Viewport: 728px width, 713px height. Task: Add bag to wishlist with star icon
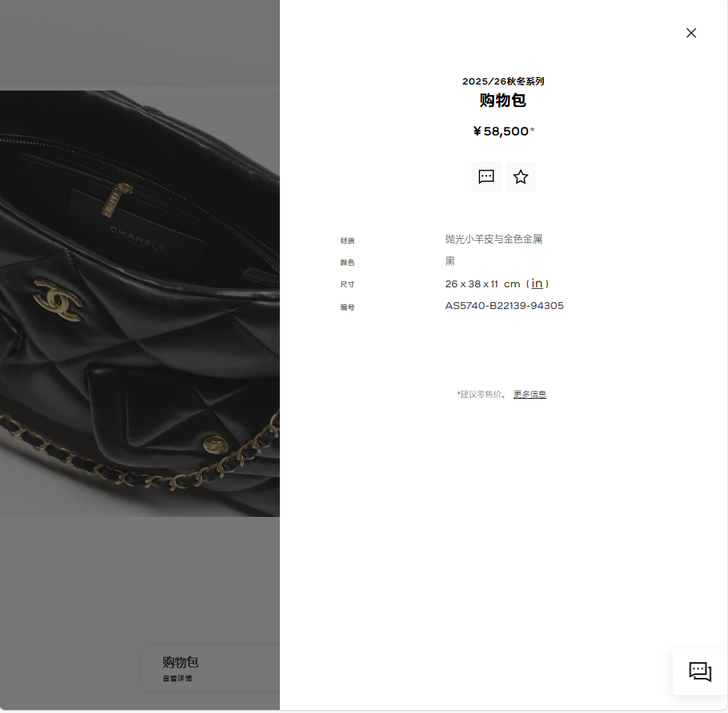[521, 177]
